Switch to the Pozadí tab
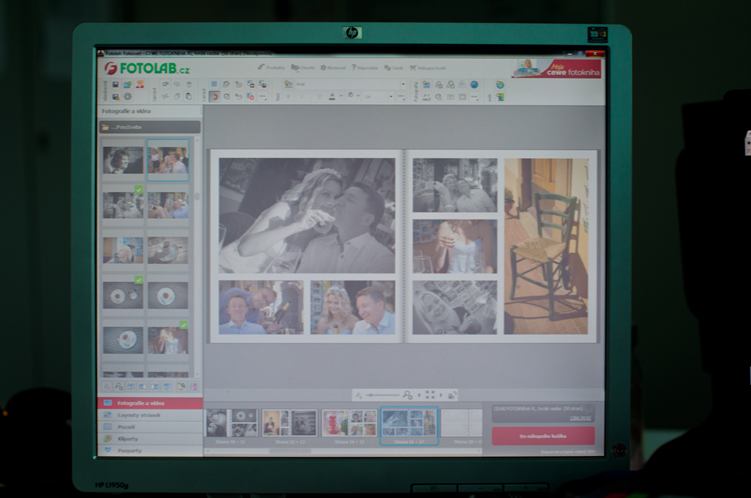 click(150, 427)
